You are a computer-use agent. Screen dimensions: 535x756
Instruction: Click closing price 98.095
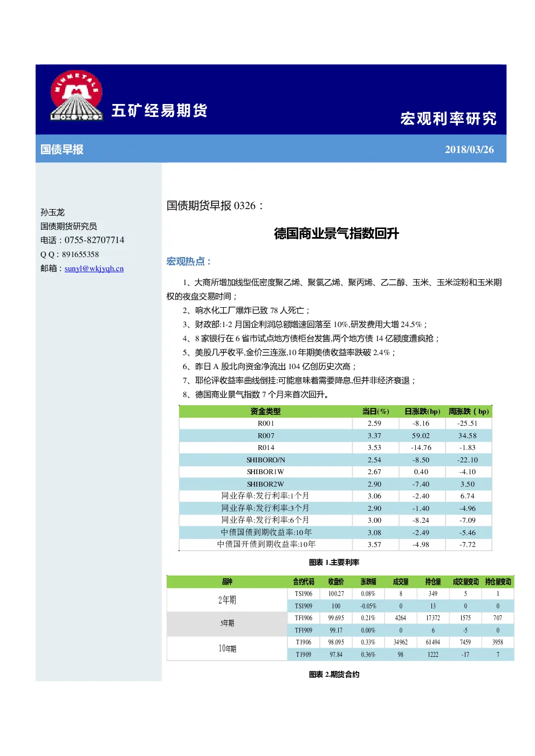click(x=336, y=642)
